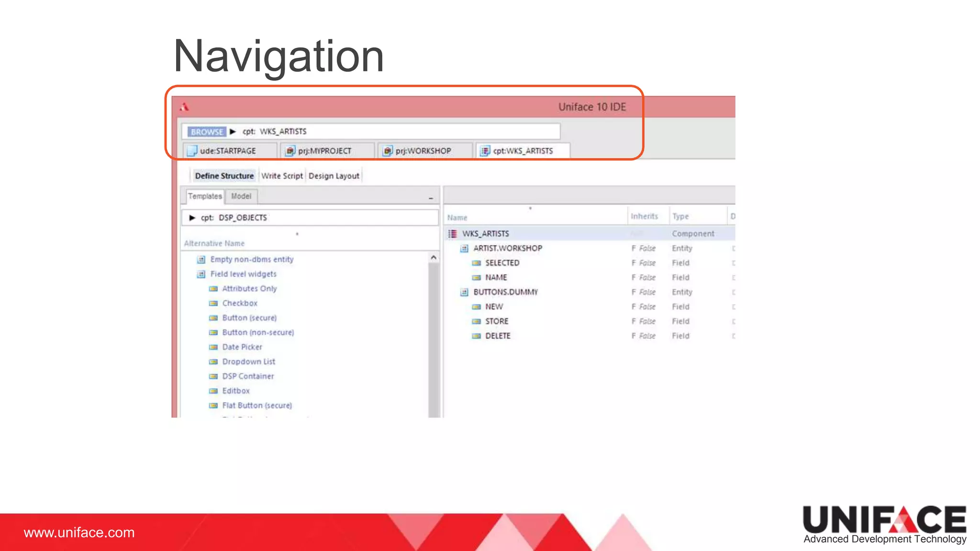
Task: Switch to the prj:WORKSHOP tab
Action: [x=425, y=151]
